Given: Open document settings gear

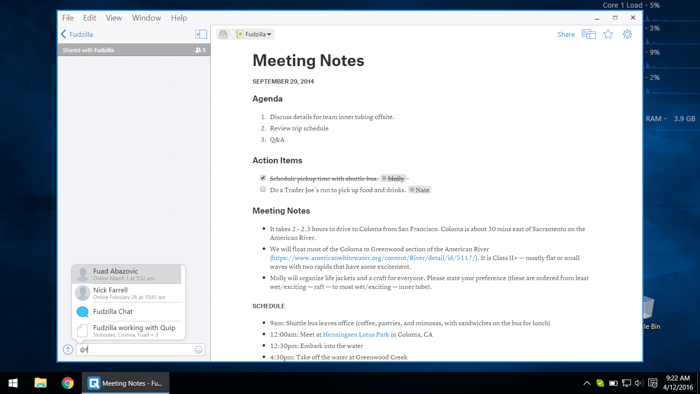Looking at the screenshot, I should pos(627,34).
